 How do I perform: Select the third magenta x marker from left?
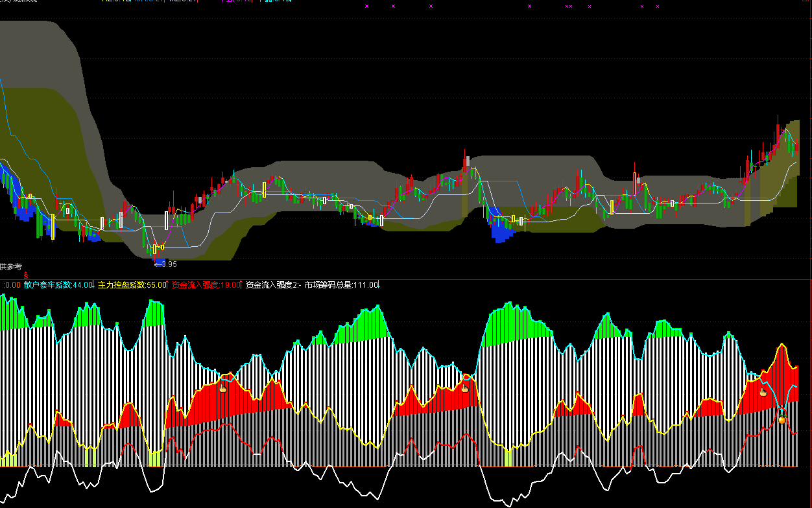click(431, 6)
